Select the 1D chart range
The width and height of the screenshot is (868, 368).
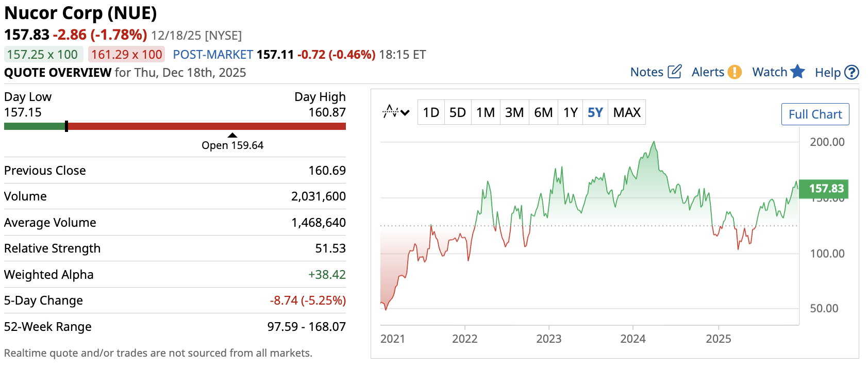click(x=431, y=112)
